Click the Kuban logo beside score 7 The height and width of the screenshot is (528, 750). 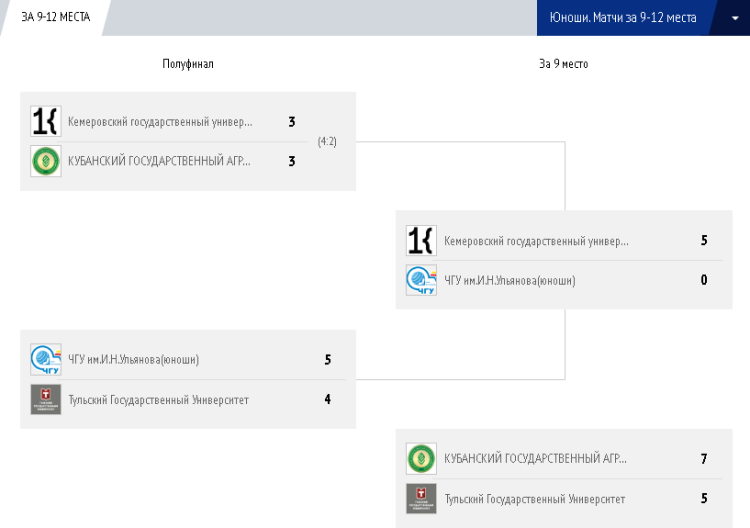pyautogui.click(x=421, y=459)
